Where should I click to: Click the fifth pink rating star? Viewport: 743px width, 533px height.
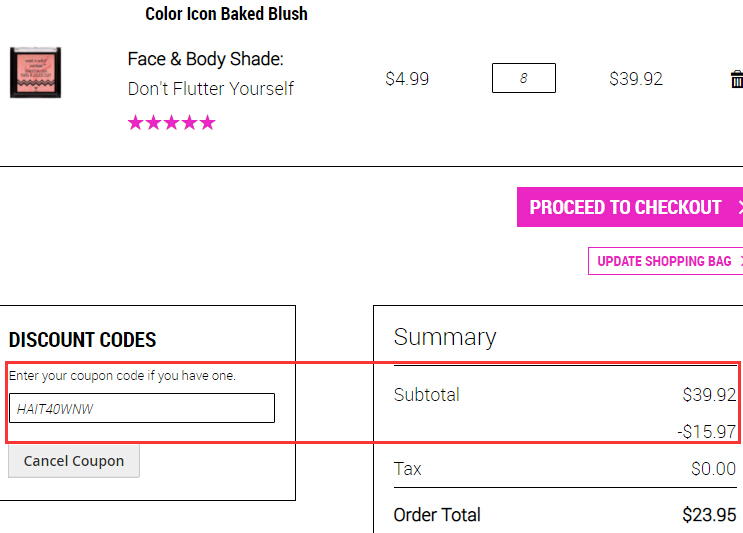(x=208, y=123)
